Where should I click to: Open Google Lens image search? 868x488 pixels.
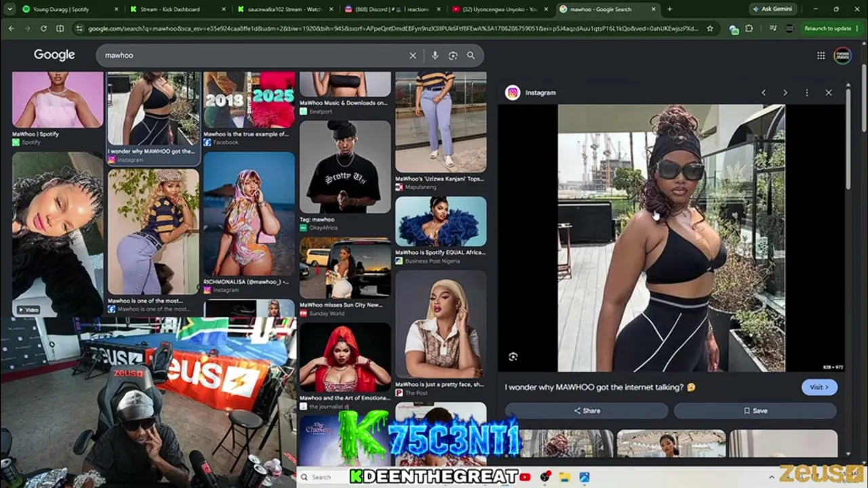point(453,56)
